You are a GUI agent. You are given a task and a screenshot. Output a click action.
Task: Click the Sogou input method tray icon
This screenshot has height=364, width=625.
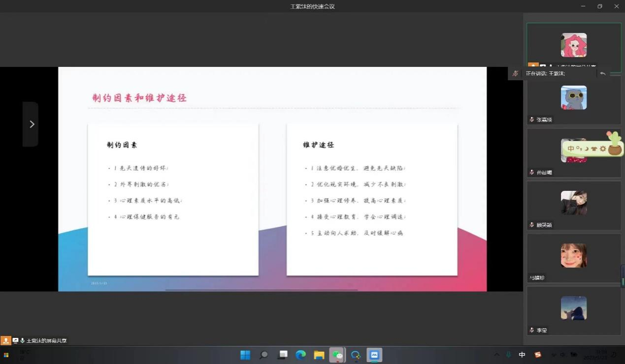[538, 355]
